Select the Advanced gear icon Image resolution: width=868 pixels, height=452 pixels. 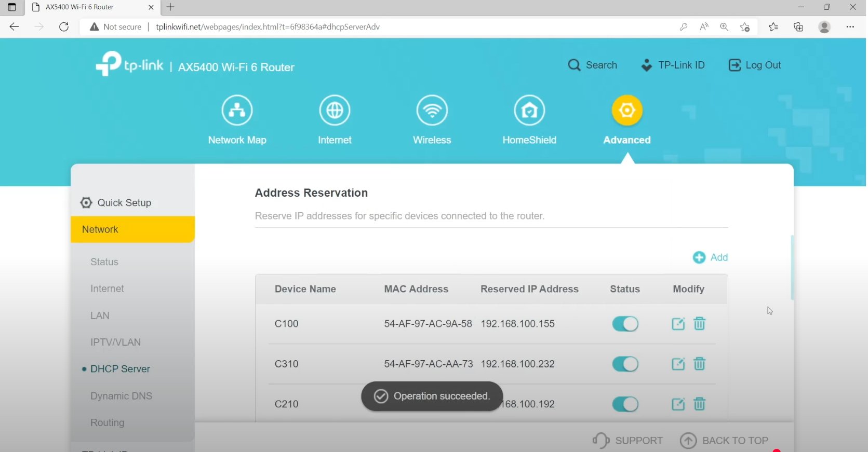click(x=627, y=111)
